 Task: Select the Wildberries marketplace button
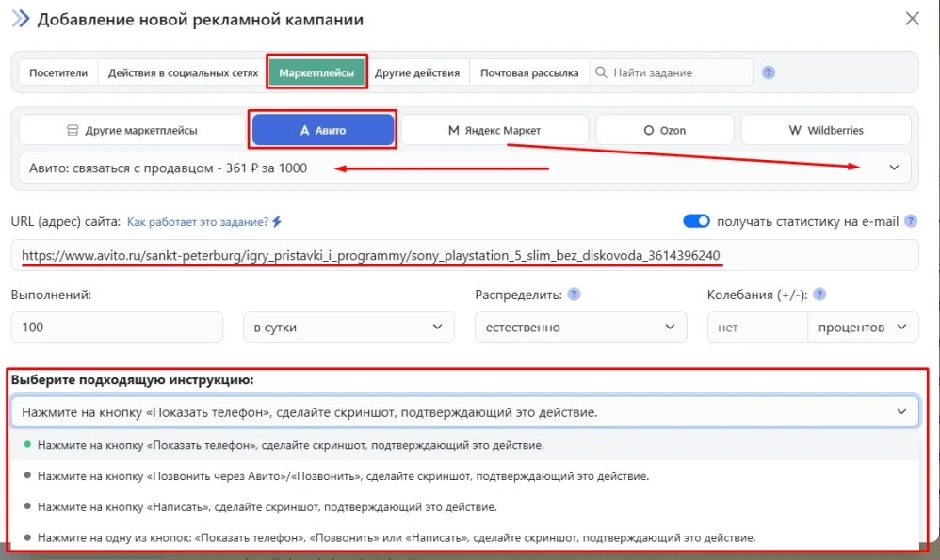[x=825, y=129]
